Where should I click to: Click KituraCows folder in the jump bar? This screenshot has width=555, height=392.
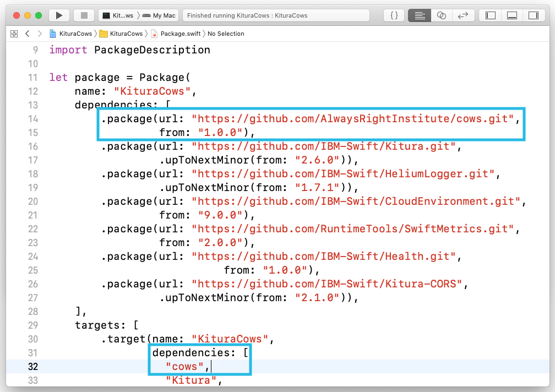click(121, 34)
